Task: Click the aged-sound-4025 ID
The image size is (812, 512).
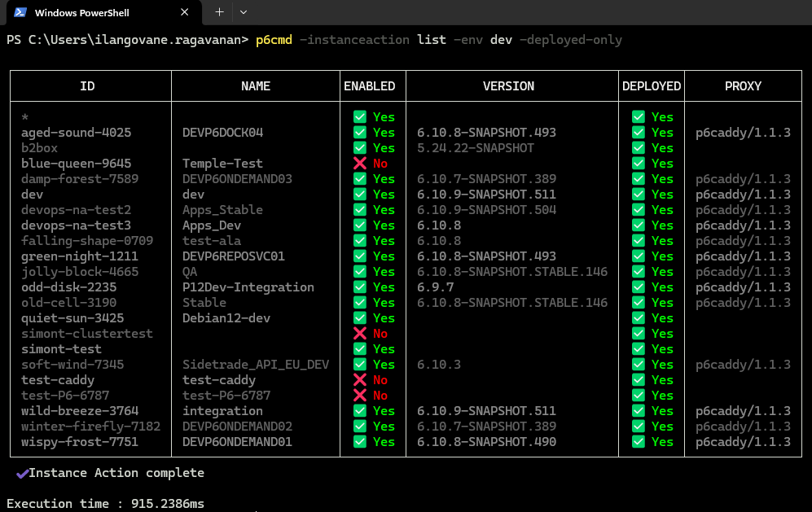Action: pos(76,133)
